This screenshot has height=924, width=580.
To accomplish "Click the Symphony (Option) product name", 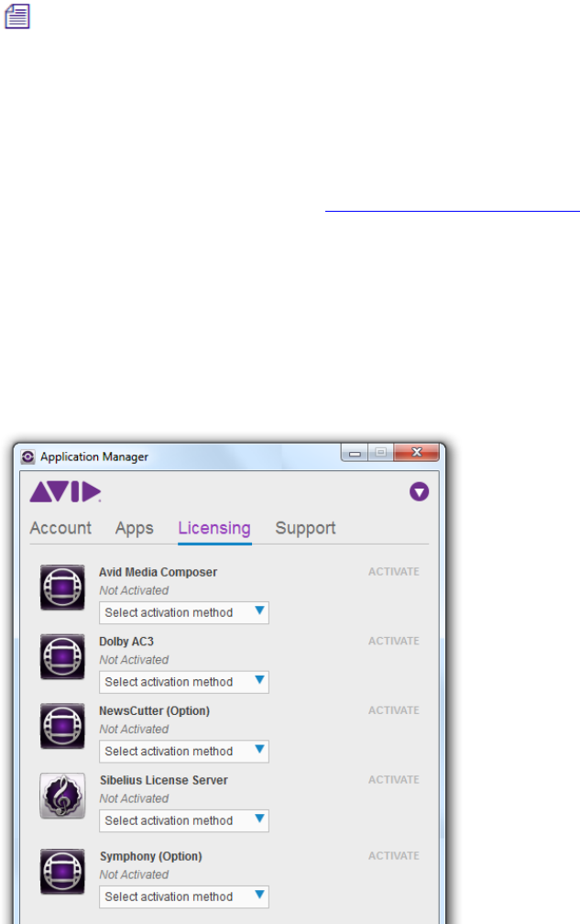I will pos(151,856).
